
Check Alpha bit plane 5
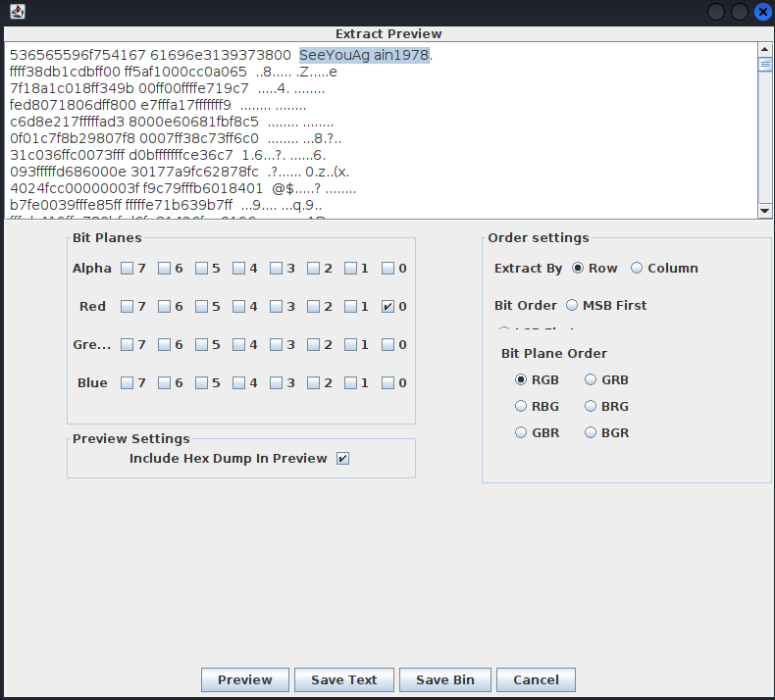201,269
